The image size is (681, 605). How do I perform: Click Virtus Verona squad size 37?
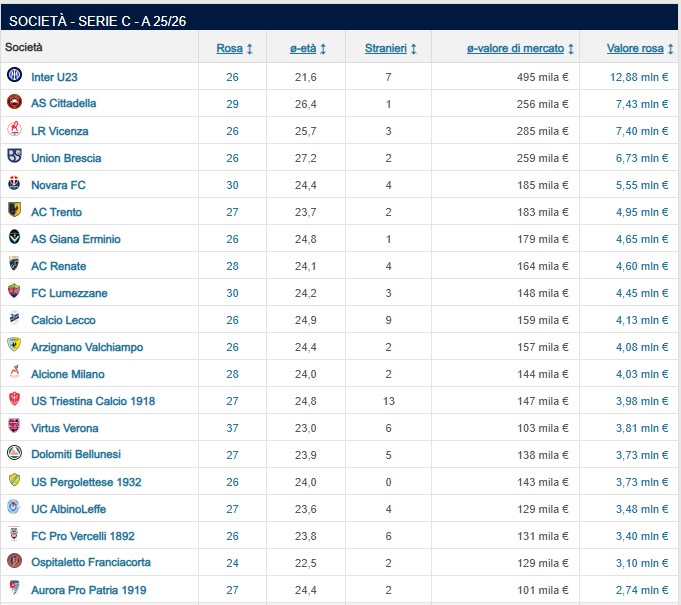[232, 428]
